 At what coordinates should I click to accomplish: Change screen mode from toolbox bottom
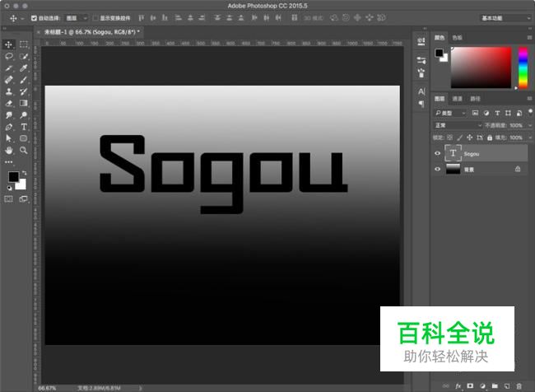(x=24, y=199)
